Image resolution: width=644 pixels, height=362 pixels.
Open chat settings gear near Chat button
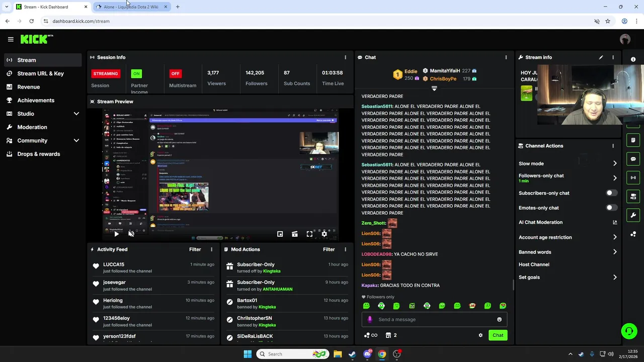coord(480,335)
